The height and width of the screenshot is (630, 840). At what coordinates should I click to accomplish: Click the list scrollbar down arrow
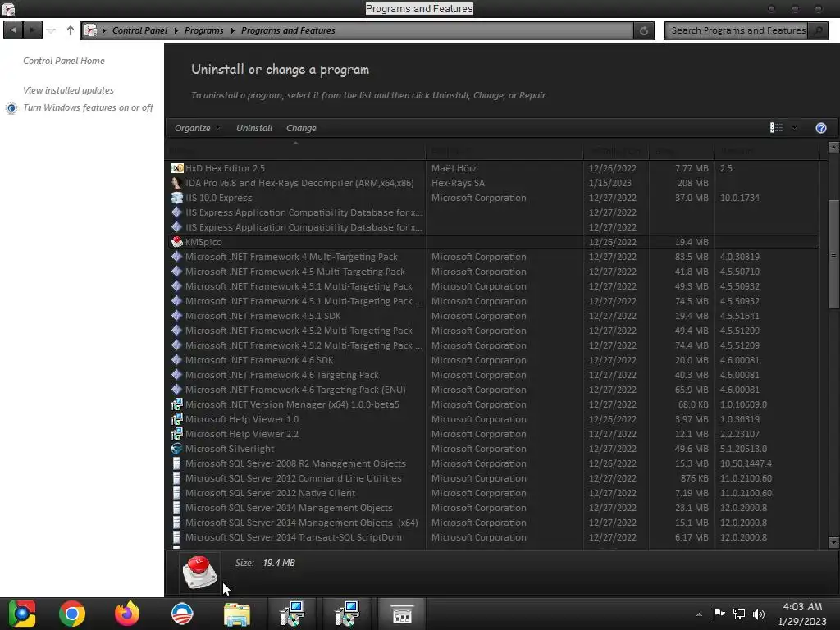pos(833,542)
